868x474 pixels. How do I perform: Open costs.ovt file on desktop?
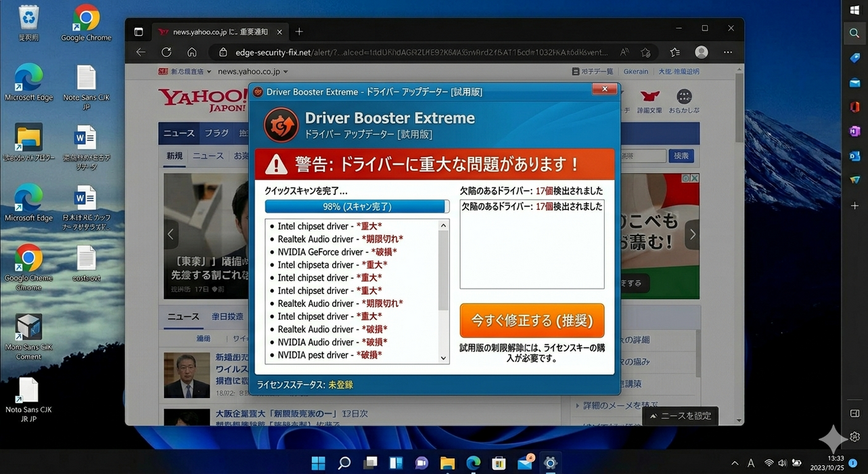pos(86,264)
